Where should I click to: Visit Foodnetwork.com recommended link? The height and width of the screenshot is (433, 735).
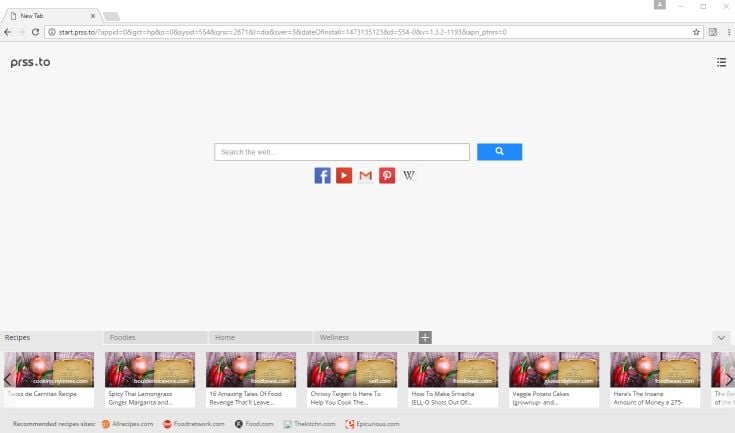(194, 424)
